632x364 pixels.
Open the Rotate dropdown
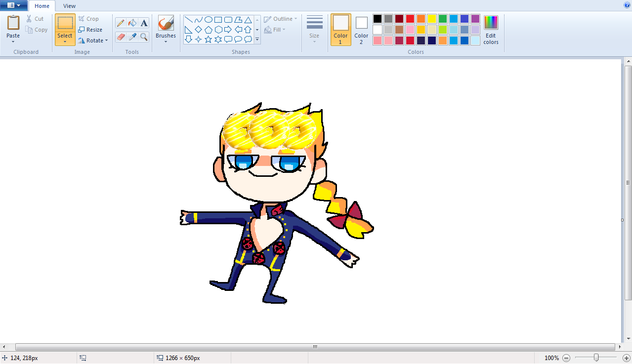[93, 40]
